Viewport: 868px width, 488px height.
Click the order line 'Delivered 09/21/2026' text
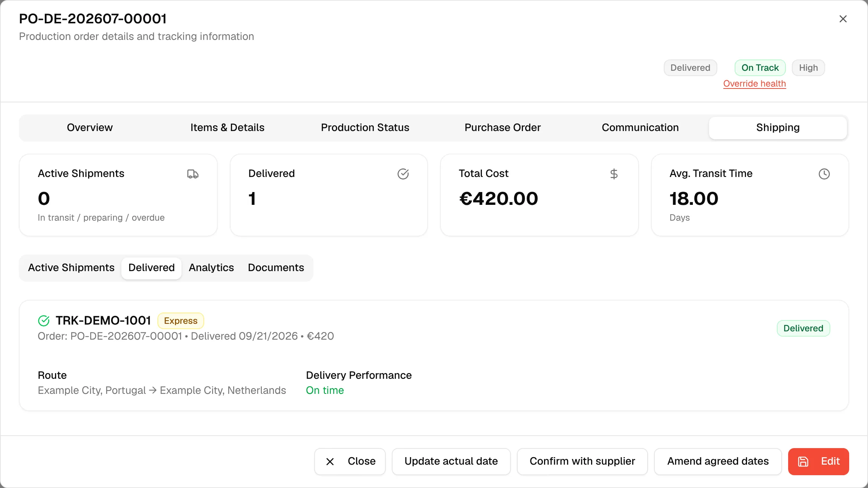point(244,336)
